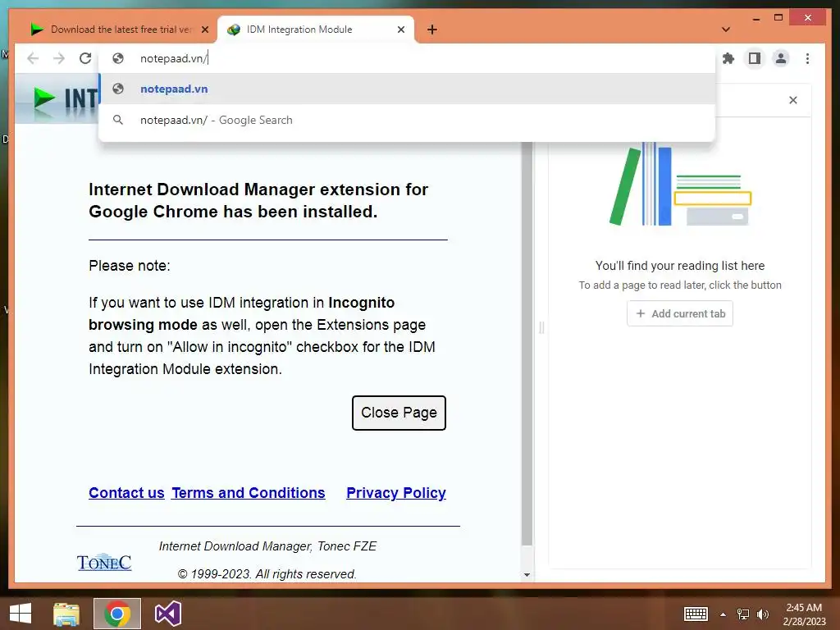Screen dimensions: 840x630
Task: Toggle the side panel icon
Action: pyautogui.click(x=755, y=58)
